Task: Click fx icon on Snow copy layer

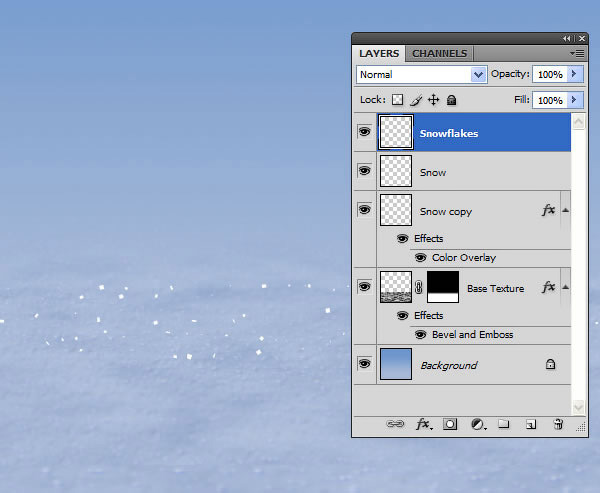Action: [x=548, y=210]
